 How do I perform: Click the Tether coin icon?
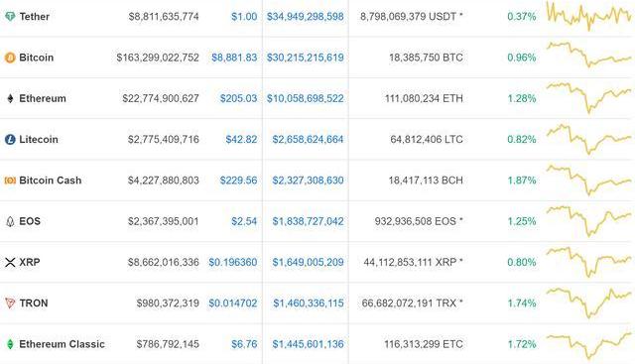[x=10, y=17]
